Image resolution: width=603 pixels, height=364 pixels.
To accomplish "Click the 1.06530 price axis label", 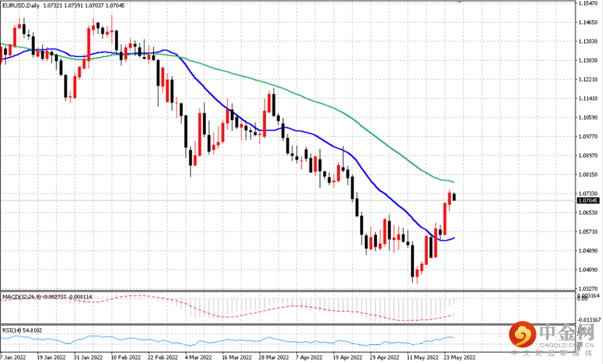I will 589,213.
